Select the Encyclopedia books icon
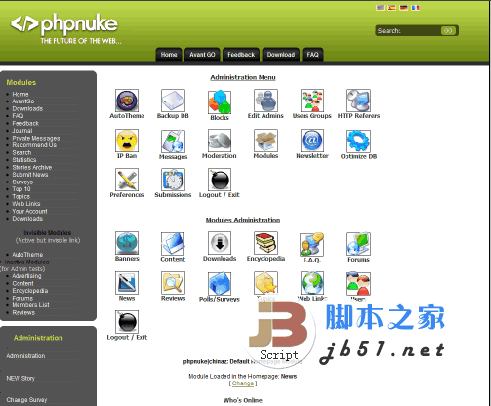The image size is (491, 406). coord(266,243)
